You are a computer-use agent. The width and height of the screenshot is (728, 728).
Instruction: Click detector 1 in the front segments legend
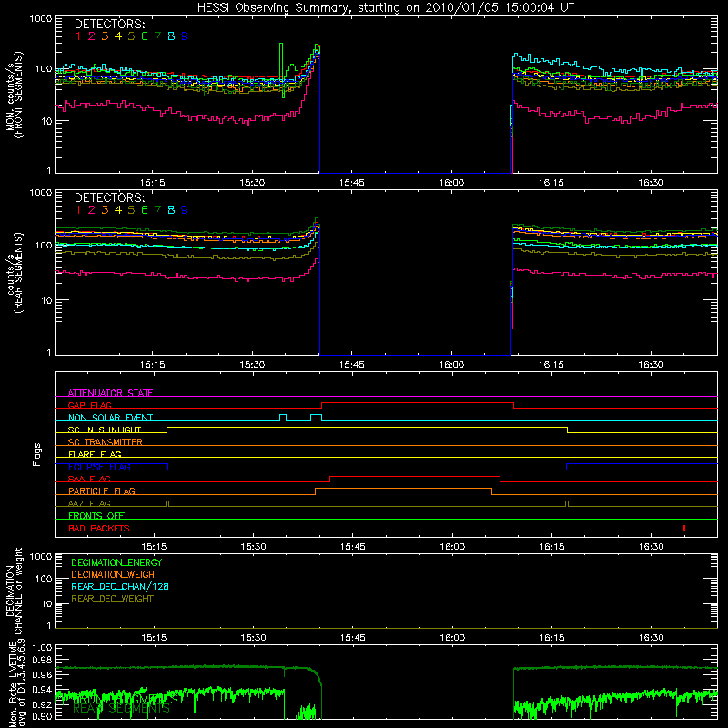coord(78,35)
